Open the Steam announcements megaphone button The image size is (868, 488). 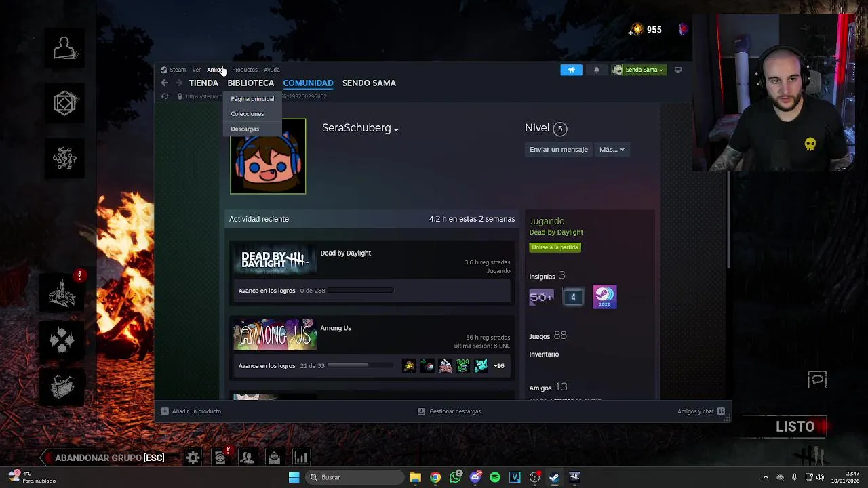[x=571, y=70]
